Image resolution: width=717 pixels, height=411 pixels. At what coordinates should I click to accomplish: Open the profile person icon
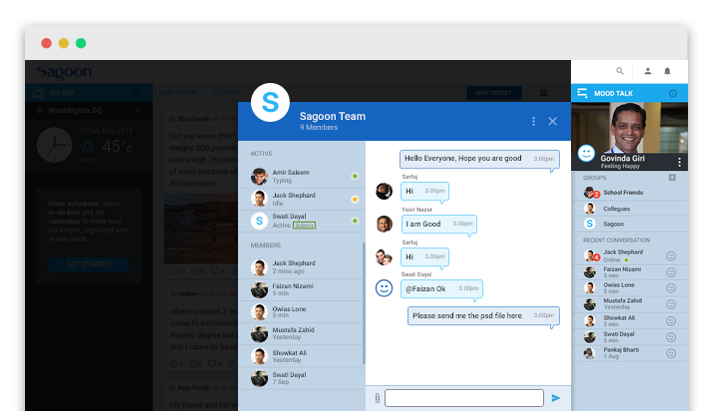[647, 71]
